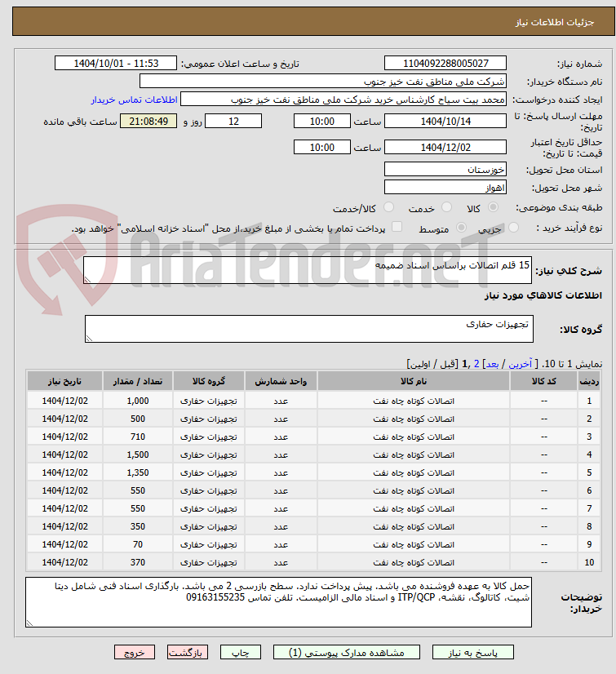Click the 1404/10/14 deadline date field
The image size is (616, 674).
445,122
